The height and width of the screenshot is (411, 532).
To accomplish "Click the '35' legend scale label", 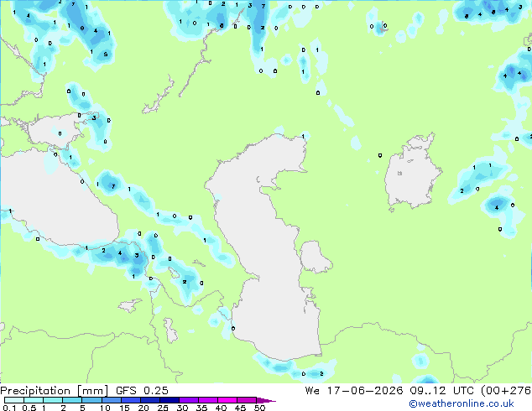I will 201,408.
